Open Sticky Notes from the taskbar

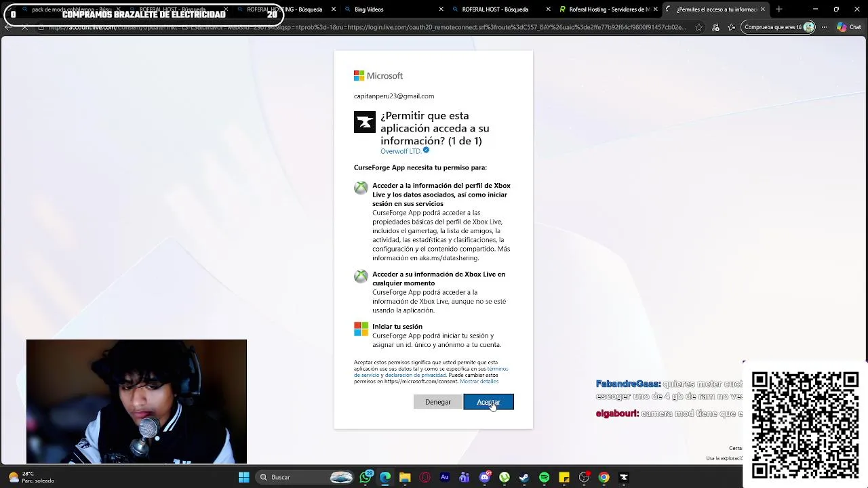(x=564, y=477)
